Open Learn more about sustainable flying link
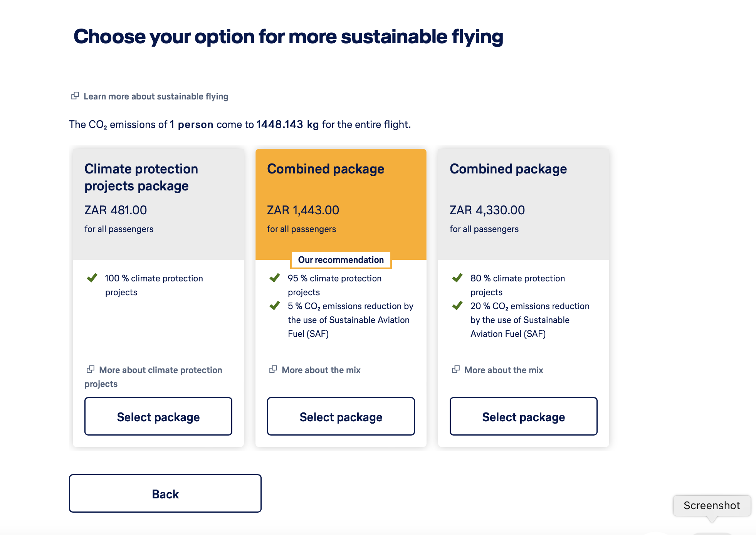The image size is (756, 535). 156,96
